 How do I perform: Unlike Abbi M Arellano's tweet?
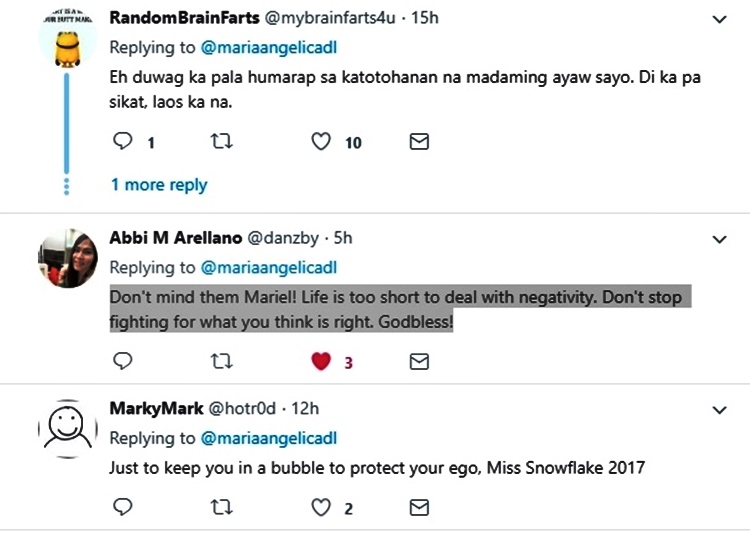point(321,361)
